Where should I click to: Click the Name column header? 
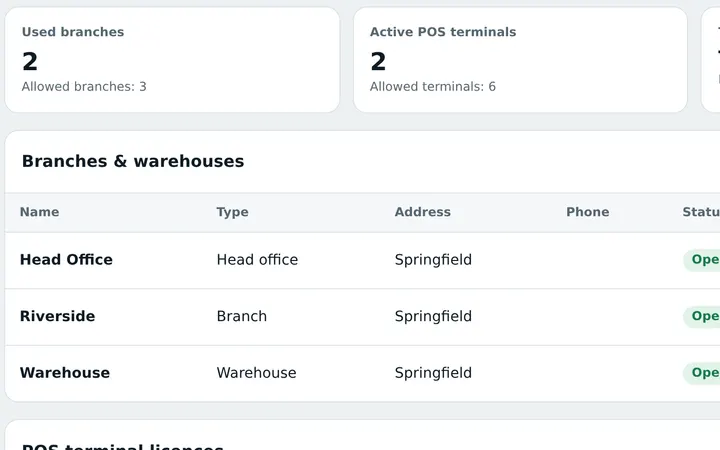[x=39, y=212]
